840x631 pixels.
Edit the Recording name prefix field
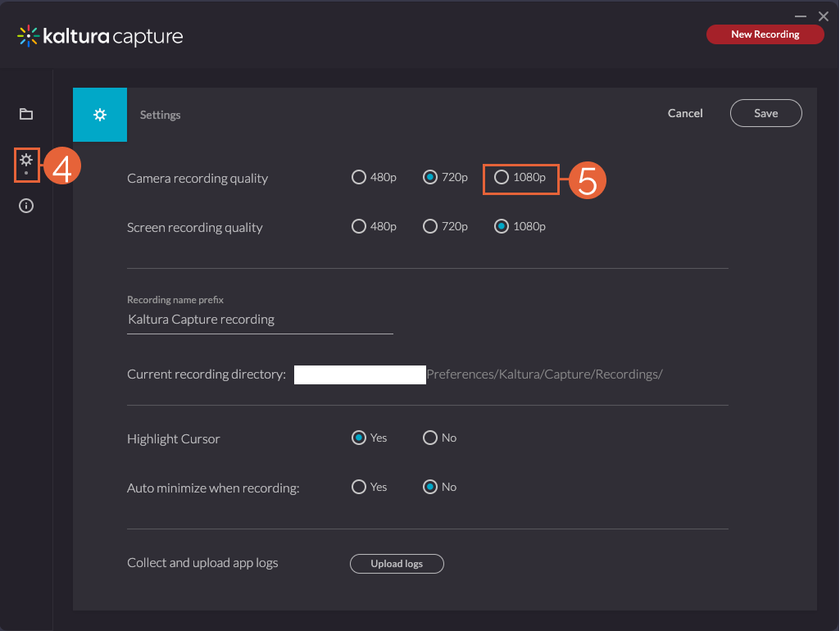260,320
